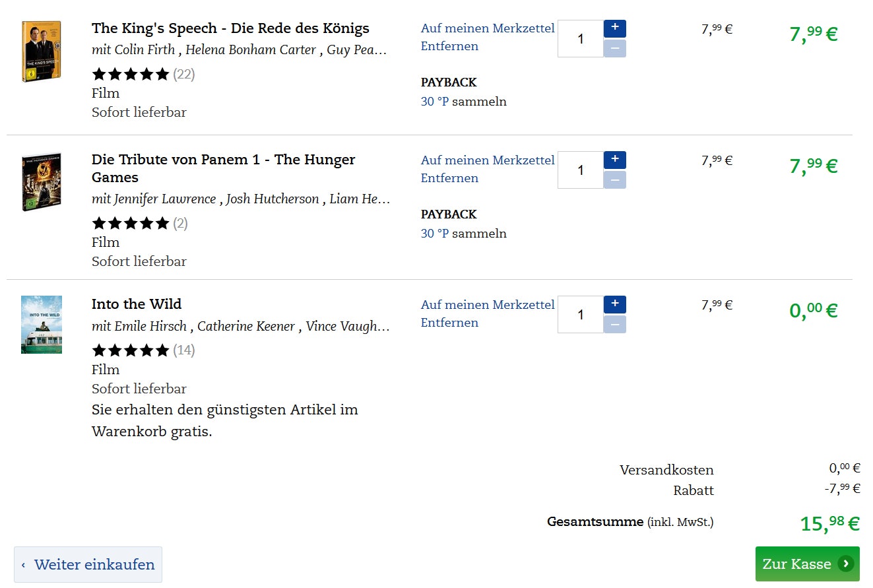873x588 pixels.
Task: Increase quantity of The King's Speech
Action: [614, 28]
